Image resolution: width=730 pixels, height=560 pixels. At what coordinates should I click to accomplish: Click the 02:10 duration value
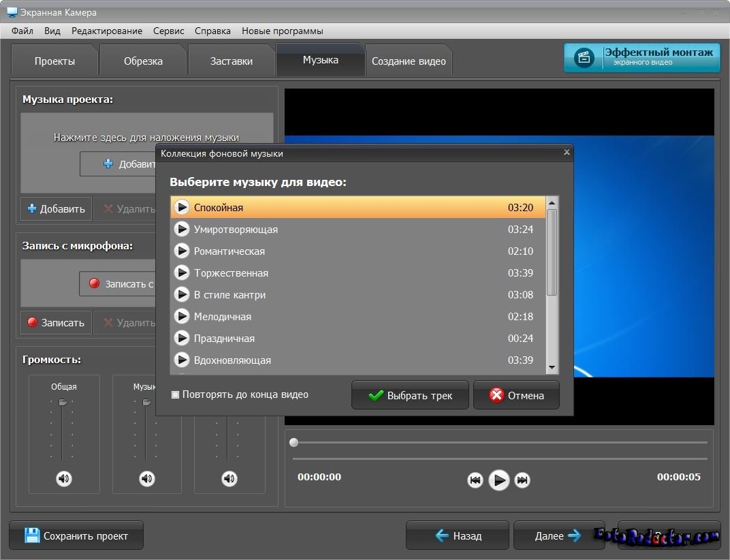520,251
